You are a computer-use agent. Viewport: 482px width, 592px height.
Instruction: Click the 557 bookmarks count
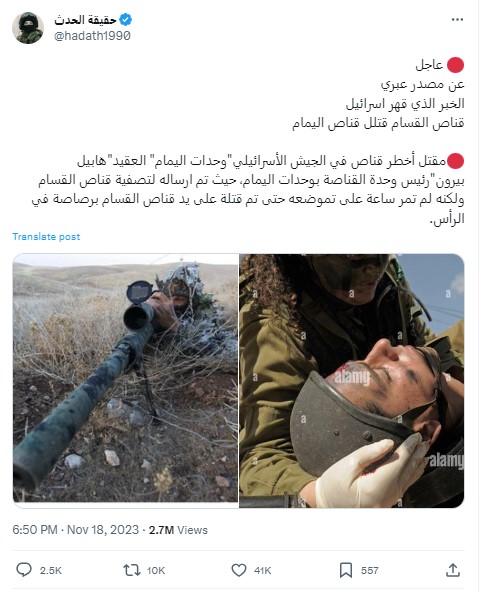pyautogui.click(x=370, y=570)
